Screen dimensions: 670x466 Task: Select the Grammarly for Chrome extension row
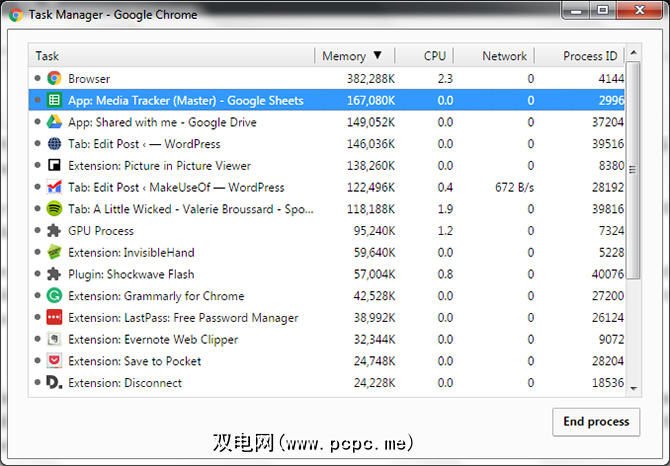click(x=327, y=296)
